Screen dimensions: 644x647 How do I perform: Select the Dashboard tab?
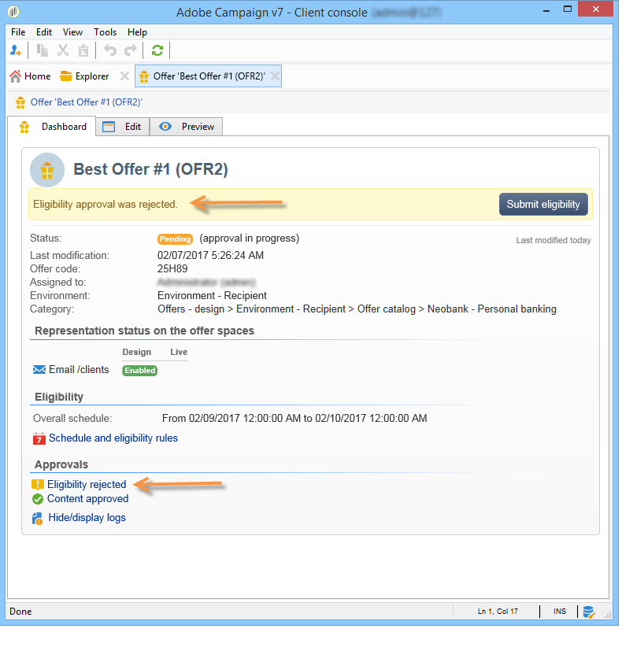click(54, 127)
